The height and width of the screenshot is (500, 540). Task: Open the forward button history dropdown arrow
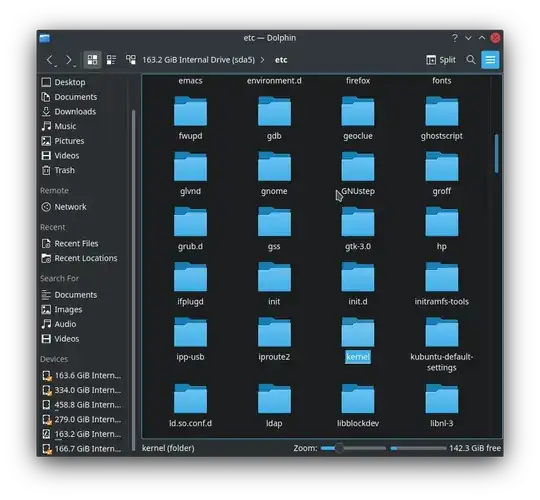tap(74, 65)
